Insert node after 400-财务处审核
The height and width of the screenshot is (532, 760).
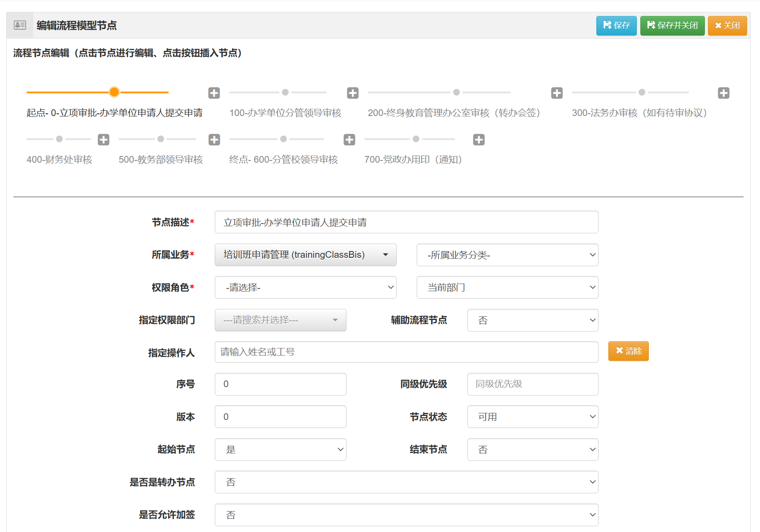(x=104, y=140)
